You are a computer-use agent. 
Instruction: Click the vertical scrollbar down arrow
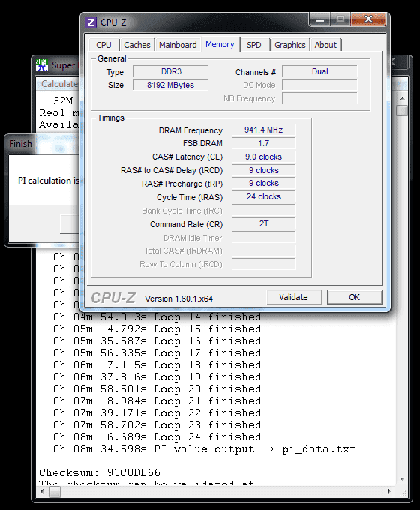coord(402,479)
